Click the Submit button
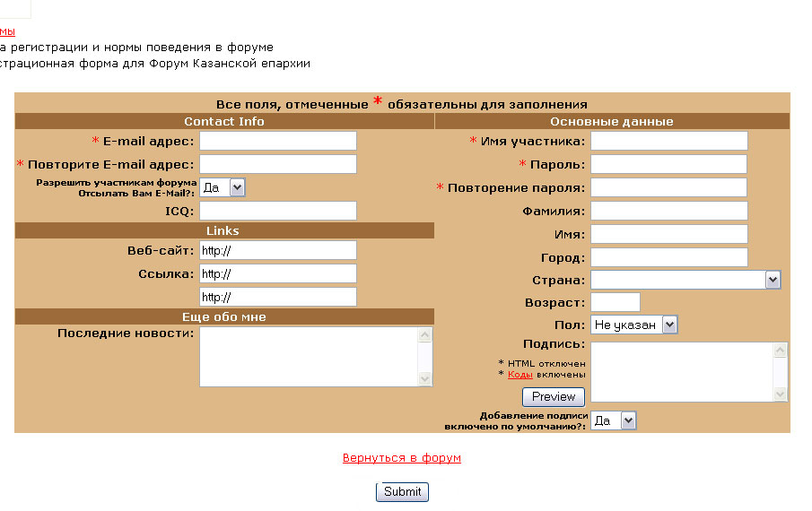The height and width of the screenshot is (511, 812). tap(402, 492)
